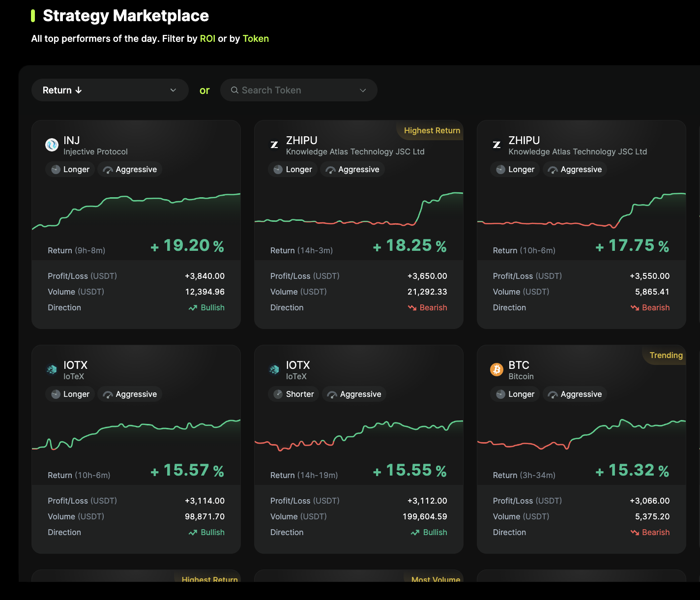Expand the Search Token chevron

click(363, 90)
